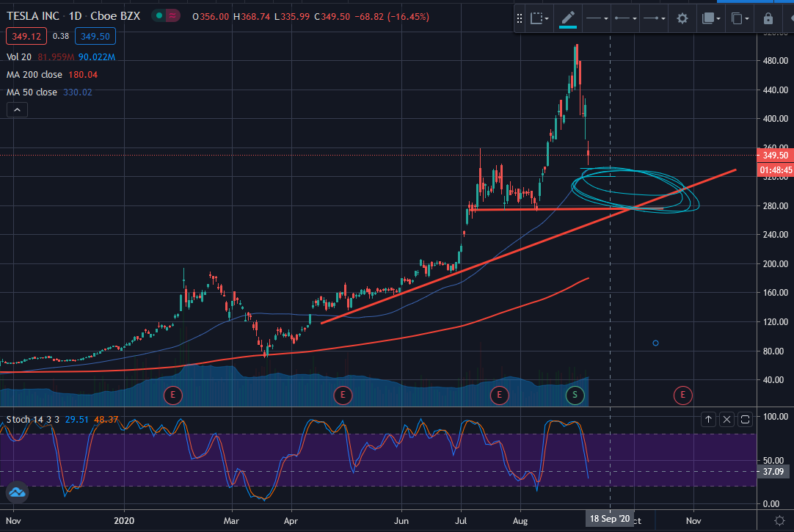This screenshot has height=532, width=794.
Task: Open the visual order layers dropdown
Action: click(x=711, y=18)
